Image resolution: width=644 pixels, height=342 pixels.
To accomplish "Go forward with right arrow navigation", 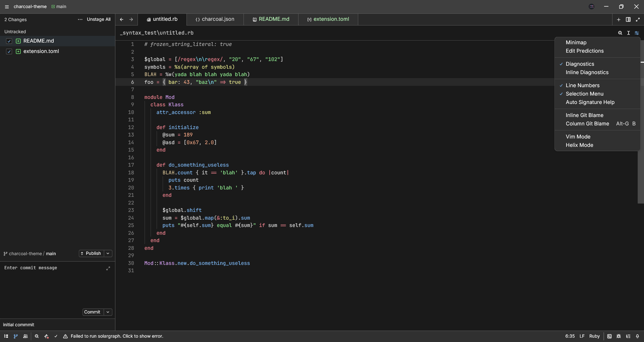I will pyautogui.click(x=131, y=19).
